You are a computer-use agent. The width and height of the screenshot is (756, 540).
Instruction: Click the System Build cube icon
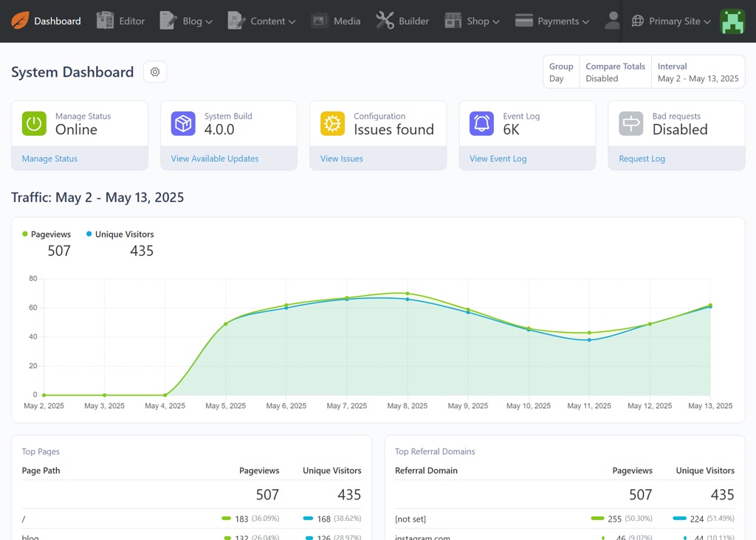pos(183,122)
